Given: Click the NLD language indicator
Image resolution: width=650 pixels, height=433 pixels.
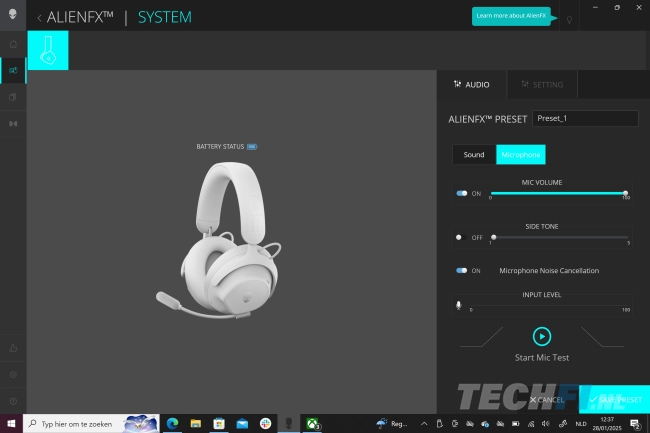Looking at the screenshot, I should [x=581, y=424].
